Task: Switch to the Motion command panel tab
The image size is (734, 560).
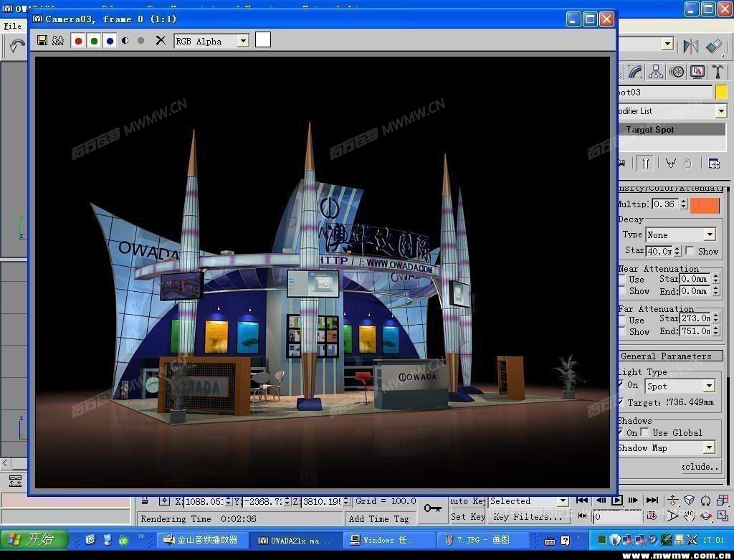Action: pyautogui.click(x=677, y=72)
